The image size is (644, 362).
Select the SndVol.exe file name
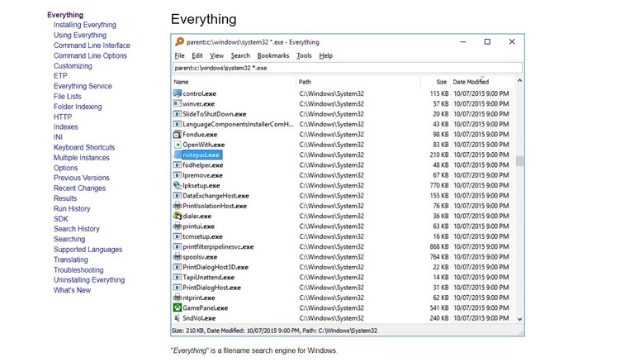199,318
